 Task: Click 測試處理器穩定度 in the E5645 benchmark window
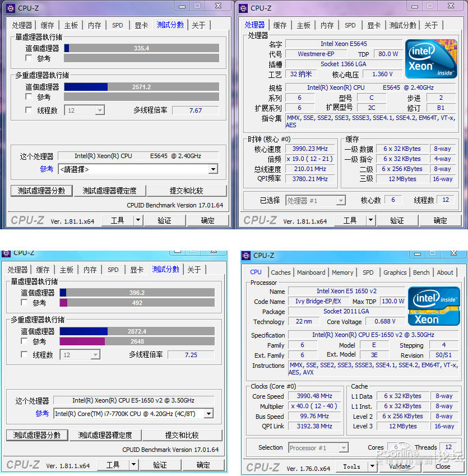109,191
